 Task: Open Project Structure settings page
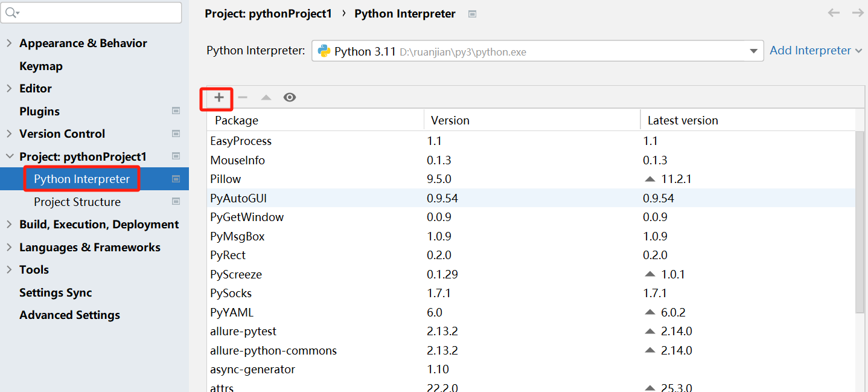click(x=77, y=202)
